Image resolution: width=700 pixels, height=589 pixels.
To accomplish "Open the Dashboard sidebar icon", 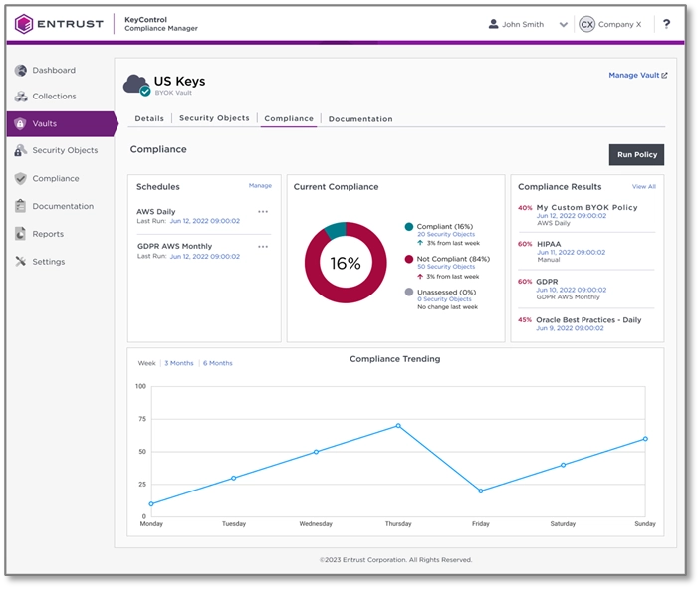I will point(21,70).
